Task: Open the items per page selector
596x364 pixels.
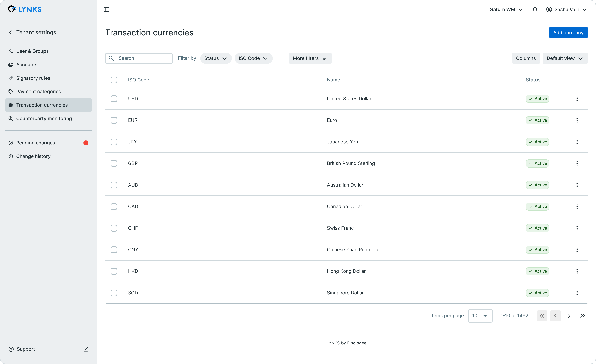Action: [x=480, y=316]
